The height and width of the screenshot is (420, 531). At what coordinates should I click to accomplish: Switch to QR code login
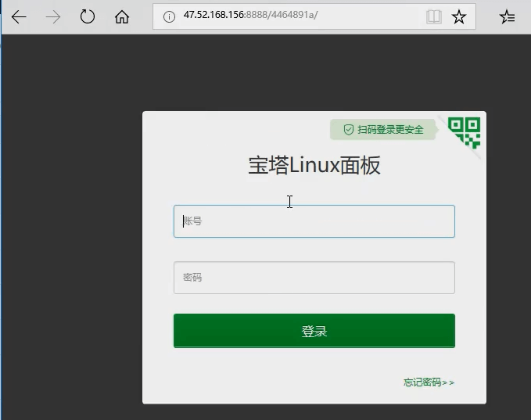click(465, 132)
